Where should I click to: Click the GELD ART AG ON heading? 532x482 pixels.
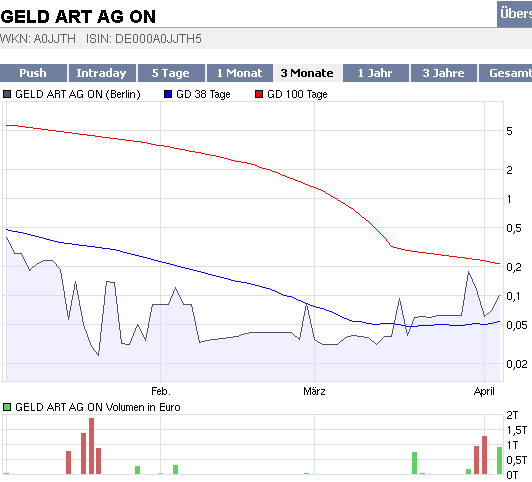[78, 17]
